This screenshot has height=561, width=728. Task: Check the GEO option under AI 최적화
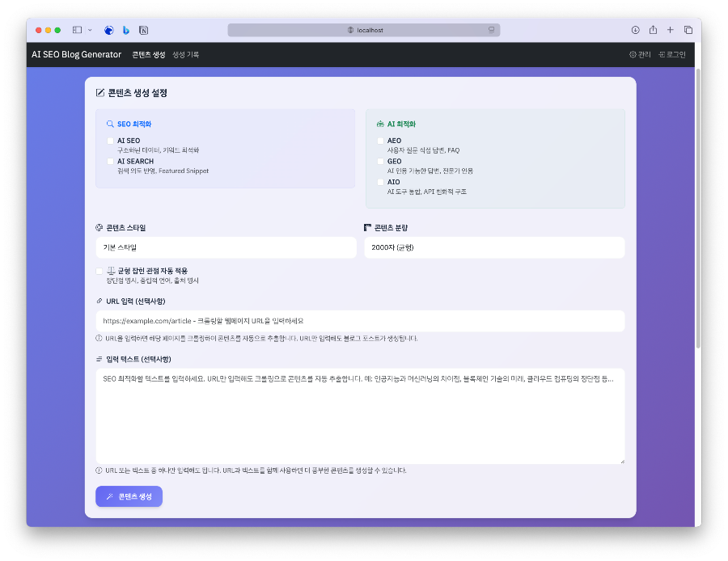coord(379,161)
